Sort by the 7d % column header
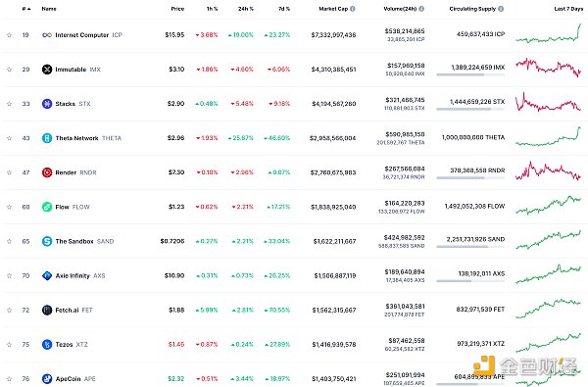 [x=284, y=9]
